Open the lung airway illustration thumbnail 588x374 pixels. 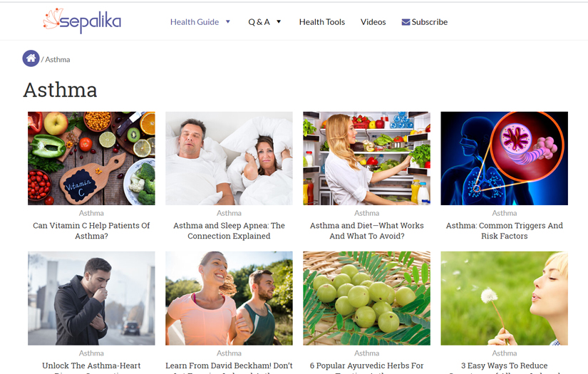click(505, 158)
